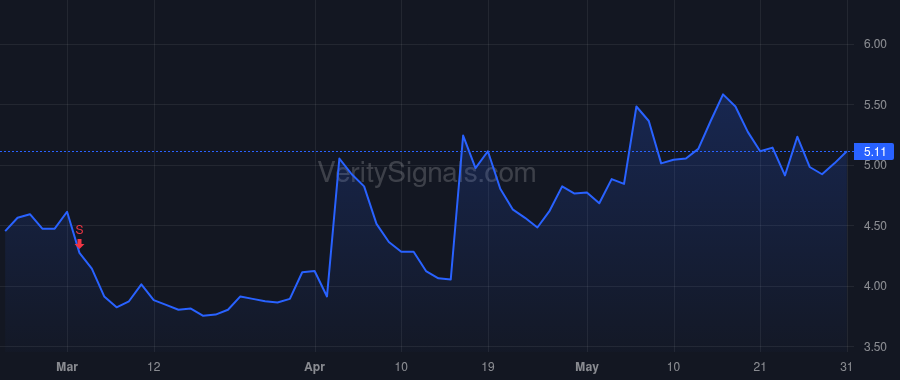The width and height of the screenshot is (900, 380).
Task: Click the Apr date axis label
Action: tap(315, 367)
